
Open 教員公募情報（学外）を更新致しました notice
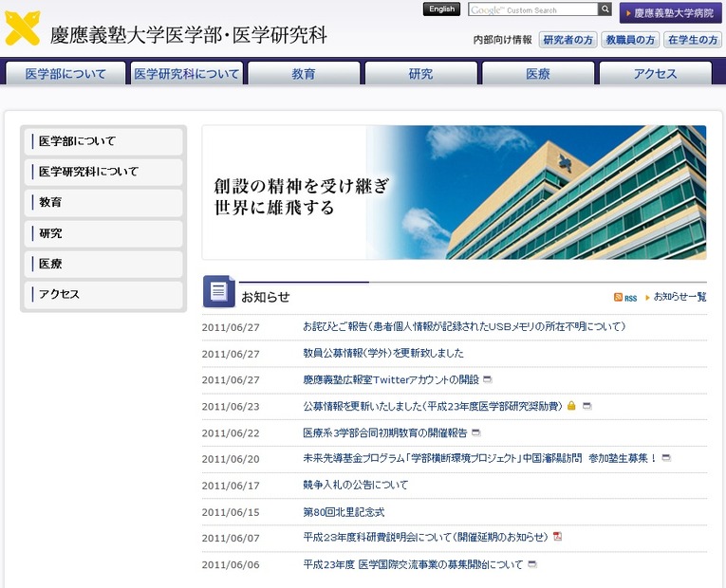coord(382,353)
